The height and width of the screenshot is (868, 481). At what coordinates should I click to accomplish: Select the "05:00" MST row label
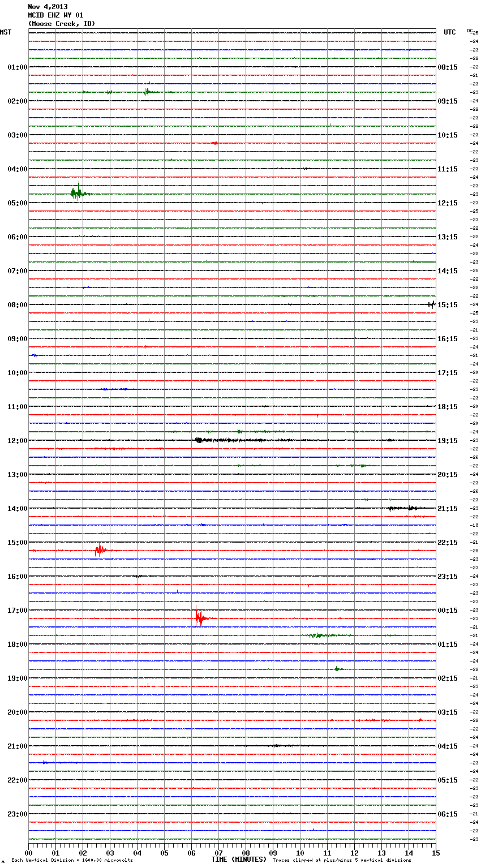tap(18, 203)
